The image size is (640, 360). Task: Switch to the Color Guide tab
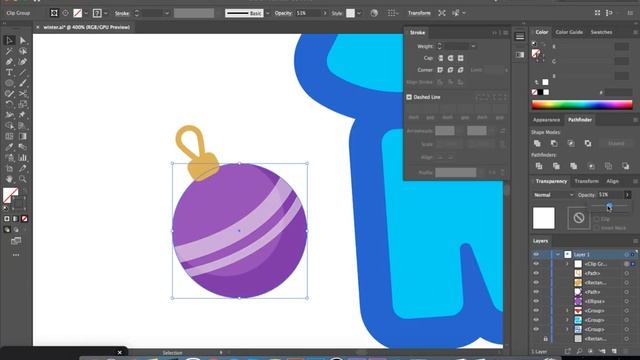569,32
